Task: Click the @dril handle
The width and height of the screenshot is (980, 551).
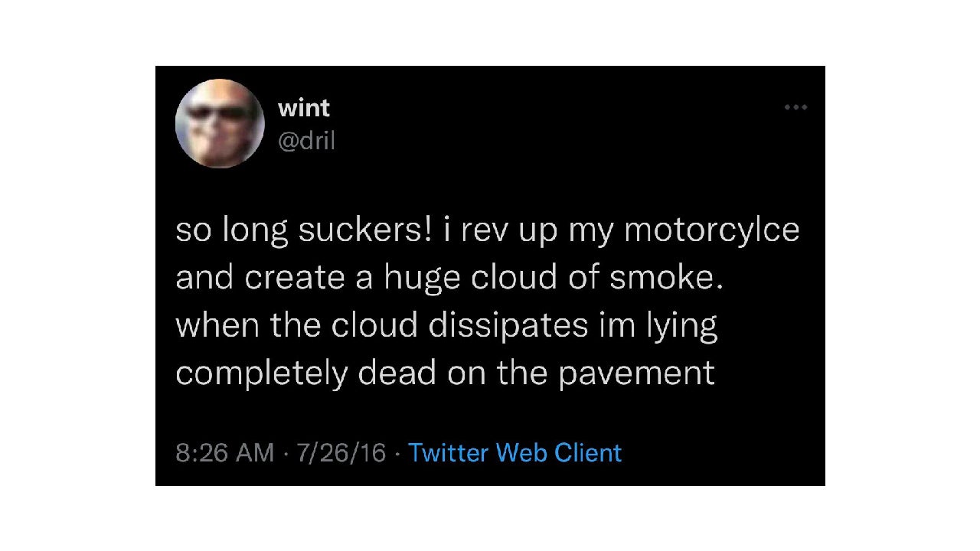Action: coord(308,141)
